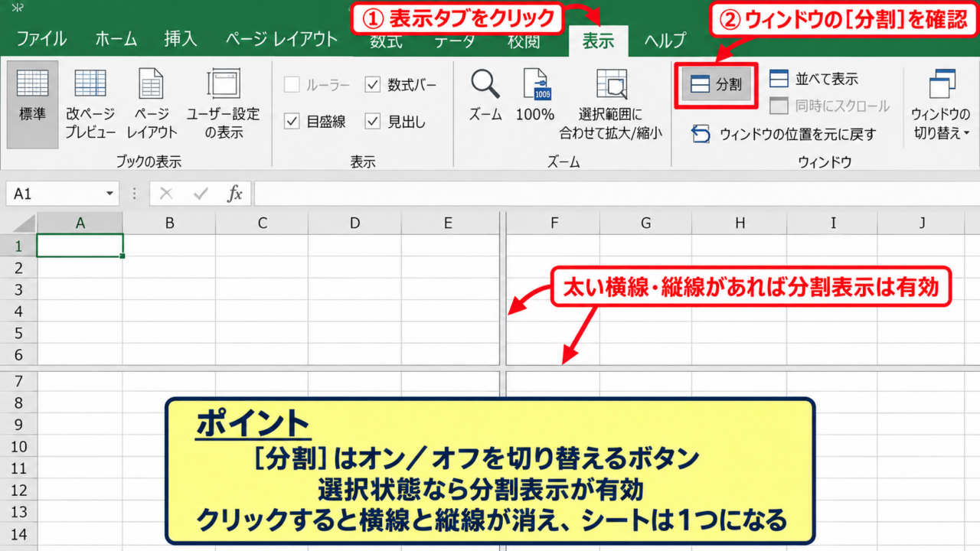Select column C header

[x=262, y=223]
